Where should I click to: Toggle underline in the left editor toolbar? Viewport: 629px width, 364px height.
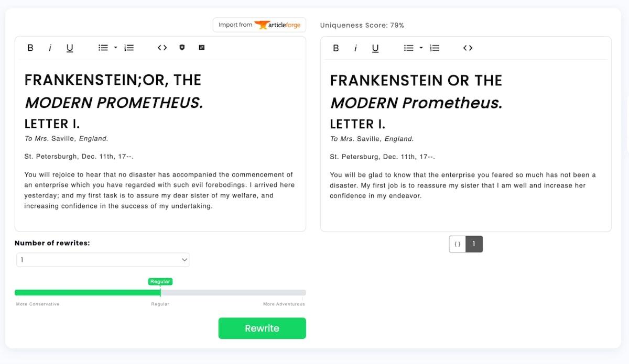point(70,48)
